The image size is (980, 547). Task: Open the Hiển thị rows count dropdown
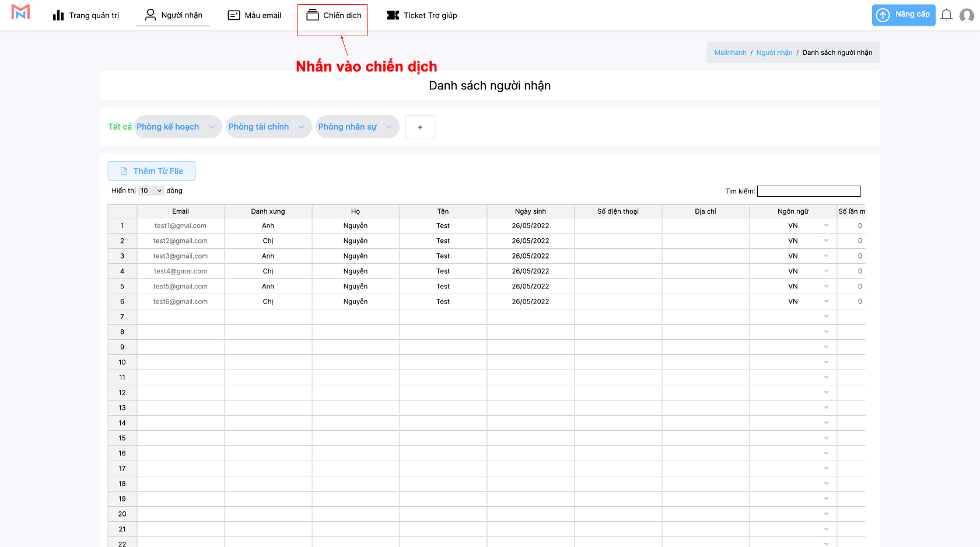coord(151,191)
